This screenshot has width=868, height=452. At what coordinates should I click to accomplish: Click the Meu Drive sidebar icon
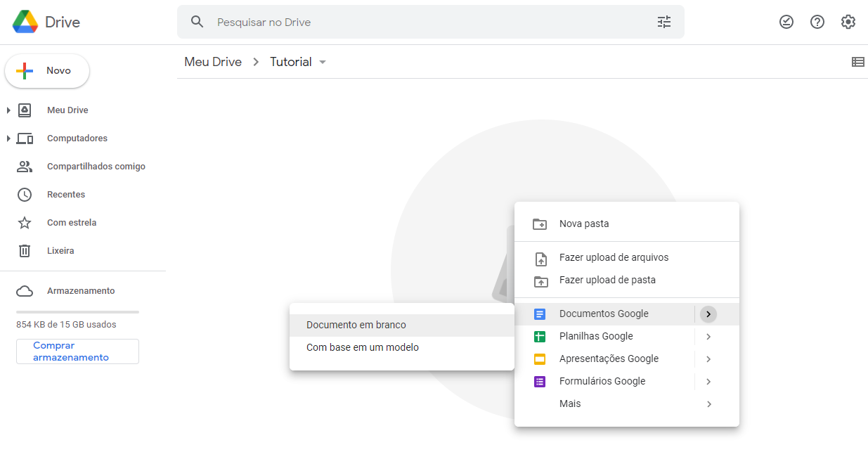pyautogui.click(x=25, y=110)
